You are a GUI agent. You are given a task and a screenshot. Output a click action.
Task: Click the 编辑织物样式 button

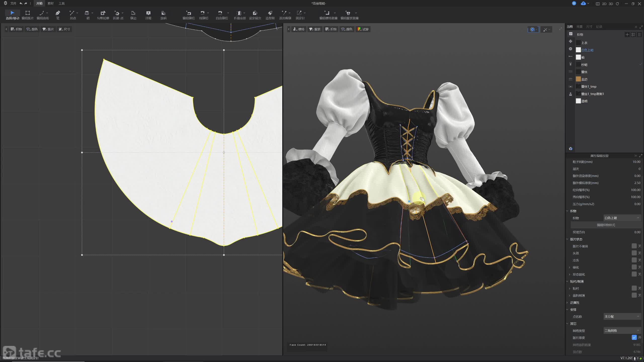[606, 225]
